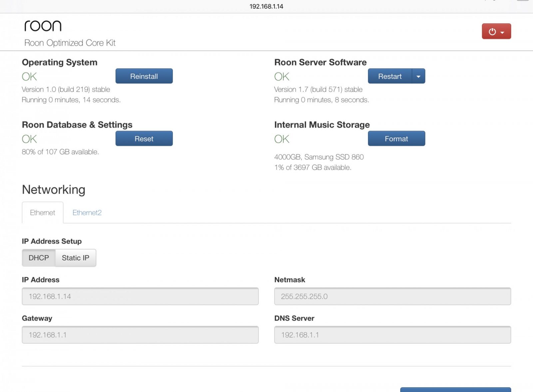Viewport: 533px width, 392px height.
Task: Format the Internal Music Storage
Action: coord(396,139)
